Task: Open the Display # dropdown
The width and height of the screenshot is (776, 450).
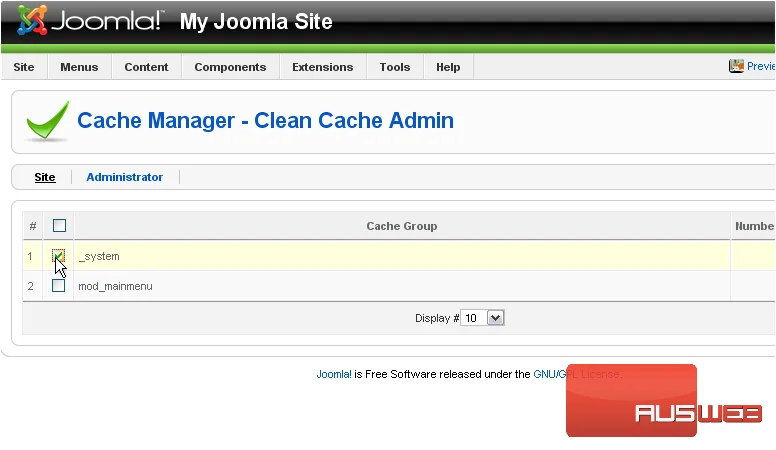Action: coord(482,318)
